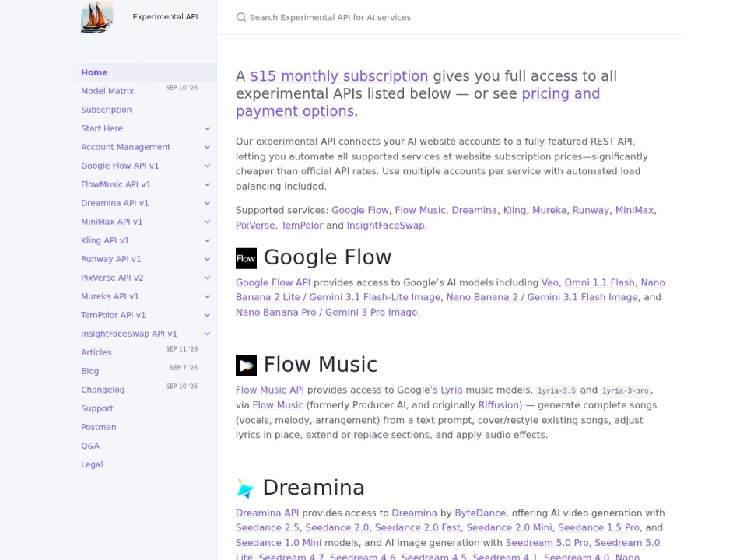Open Start Here sidebar label
The image size is (747, 560).
[x=102, y=128]
